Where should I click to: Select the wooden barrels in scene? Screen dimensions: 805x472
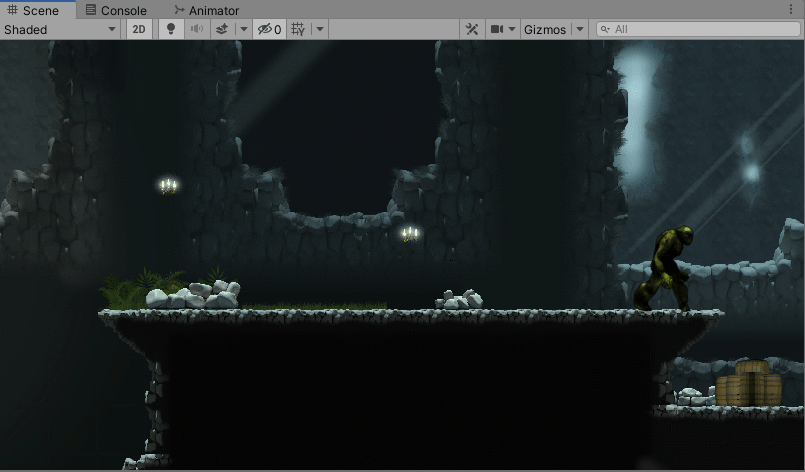749,384
